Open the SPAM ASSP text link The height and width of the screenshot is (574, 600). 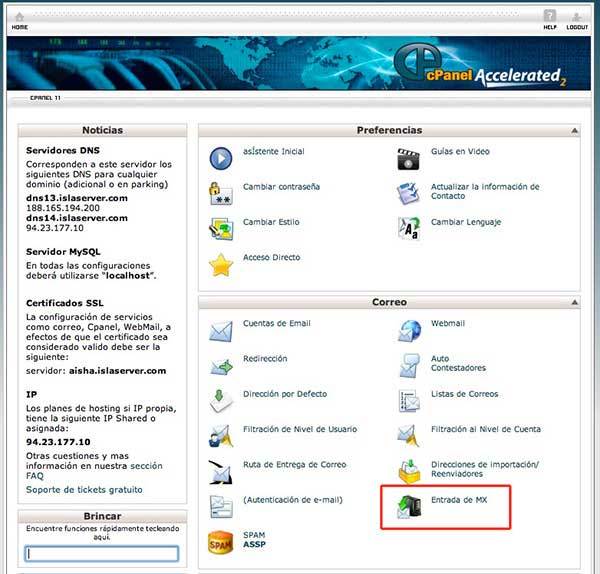pos(254,540)
